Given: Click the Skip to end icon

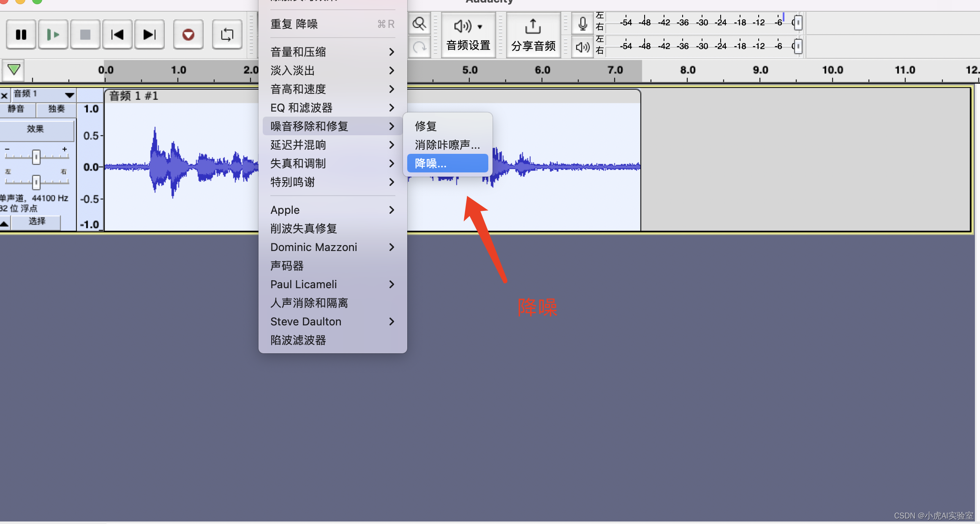Looking at the screenshot, I should click(x=149, y=34).
